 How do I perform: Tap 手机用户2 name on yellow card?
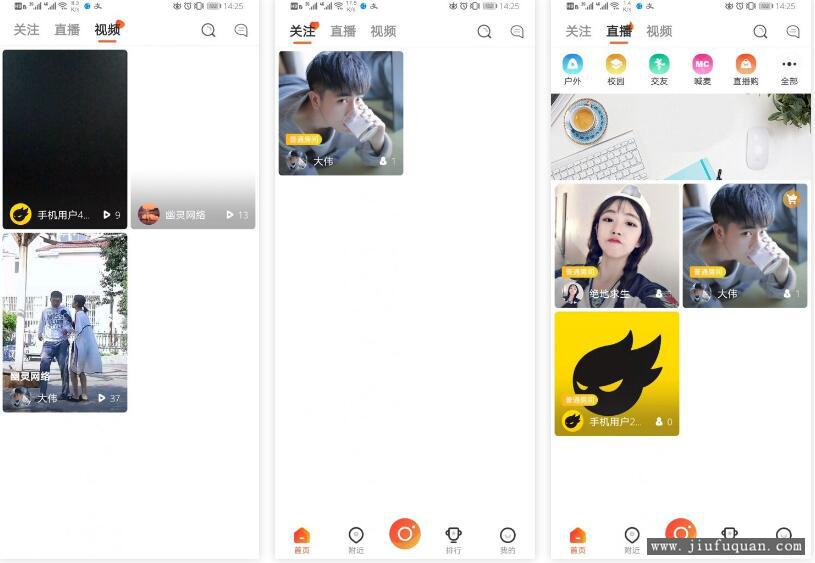point(615,422)
